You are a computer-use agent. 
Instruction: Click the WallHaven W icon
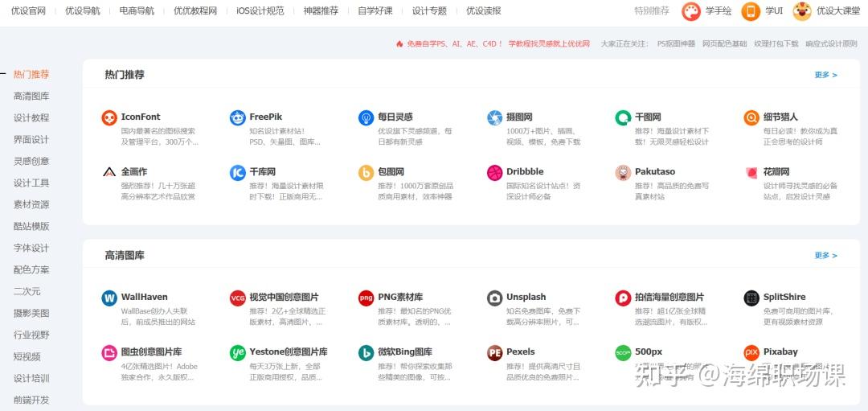[x=109, y=298]
